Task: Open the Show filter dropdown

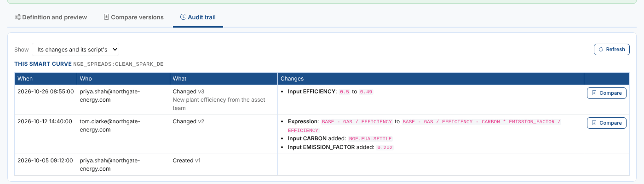Action: (75, 50)
